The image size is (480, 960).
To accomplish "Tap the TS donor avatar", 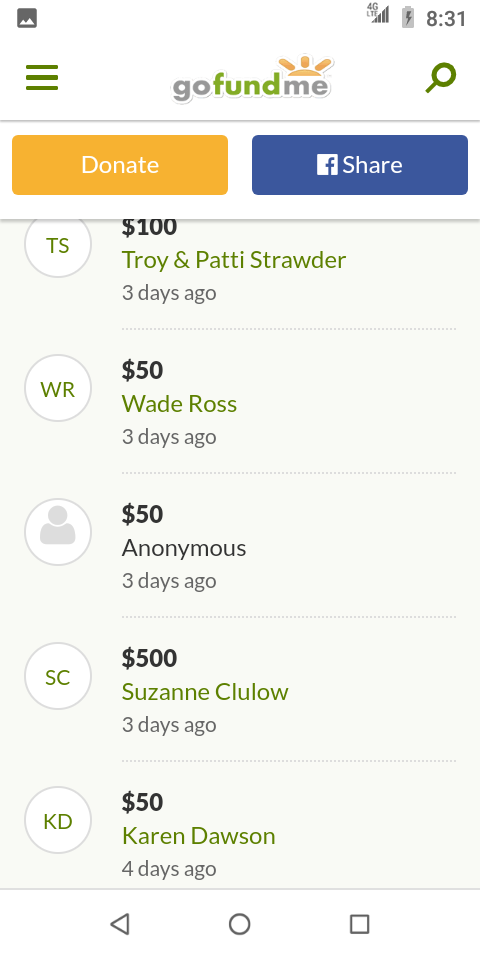I will [x=58, y=244].
